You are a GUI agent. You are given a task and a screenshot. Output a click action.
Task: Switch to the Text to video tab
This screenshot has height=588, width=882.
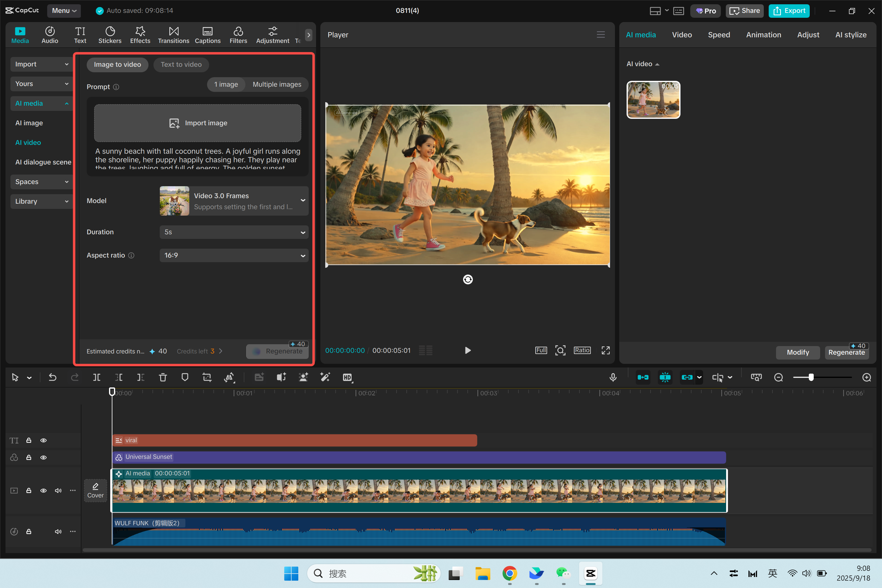(181, 64)
